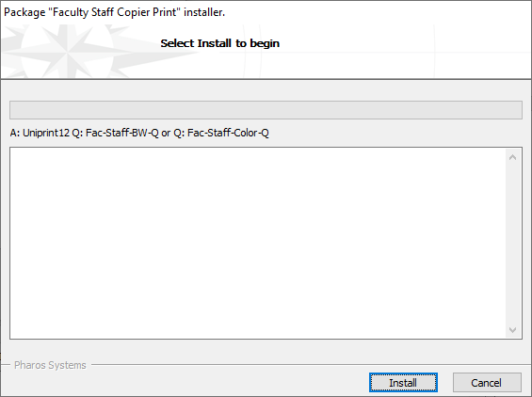The height and width of the screenshot is (397, 532).
Task: Click the blank white banner area at right
Action: (x=482, y=51)
